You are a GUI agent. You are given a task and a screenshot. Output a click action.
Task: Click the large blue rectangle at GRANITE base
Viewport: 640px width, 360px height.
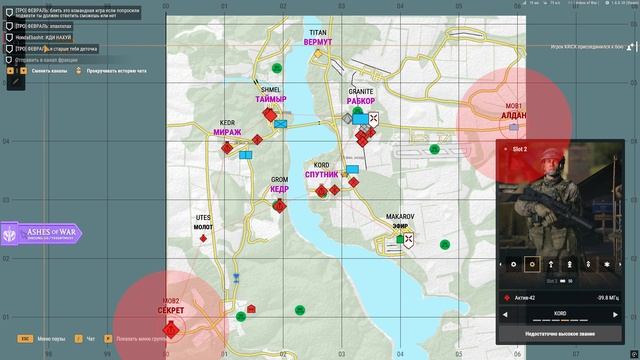[x=360, y=119]
